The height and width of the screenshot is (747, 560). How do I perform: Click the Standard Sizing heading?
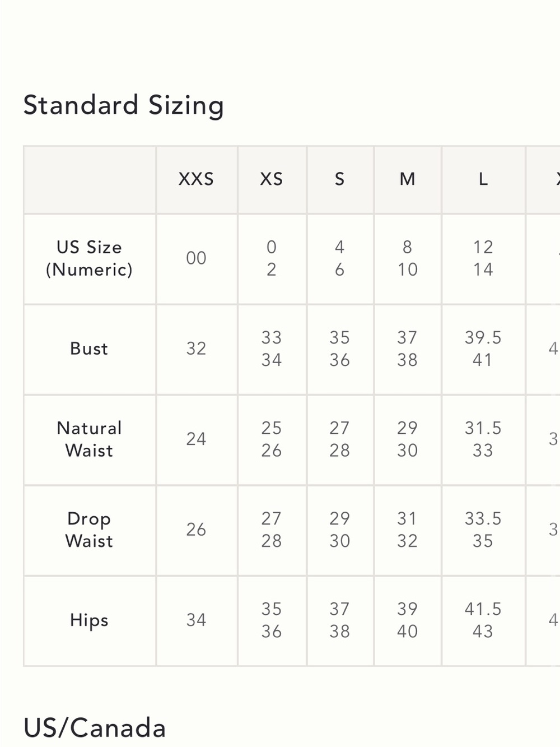pos(124,105)
